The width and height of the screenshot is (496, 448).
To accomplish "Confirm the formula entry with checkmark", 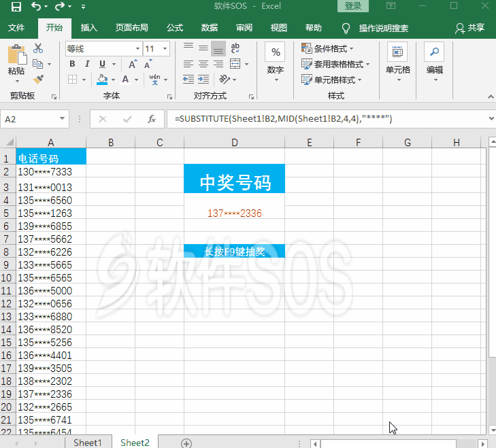I will pyautogui.click(x=127, y=119).
